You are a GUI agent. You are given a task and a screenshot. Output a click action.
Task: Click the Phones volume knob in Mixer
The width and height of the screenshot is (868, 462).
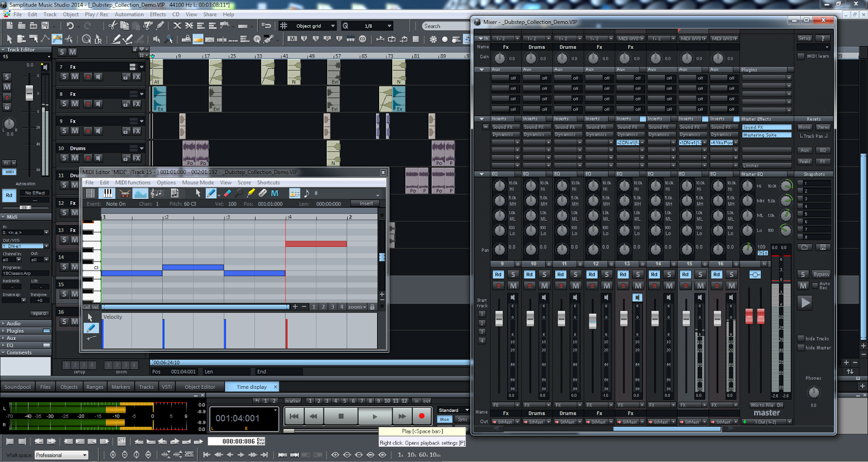(813, 392)
